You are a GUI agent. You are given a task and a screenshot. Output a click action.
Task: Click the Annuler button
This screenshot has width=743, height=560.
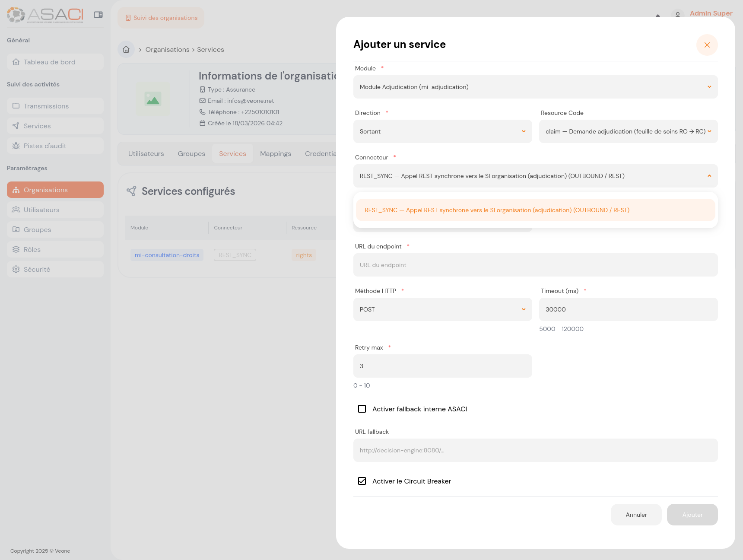coord(636,515)
